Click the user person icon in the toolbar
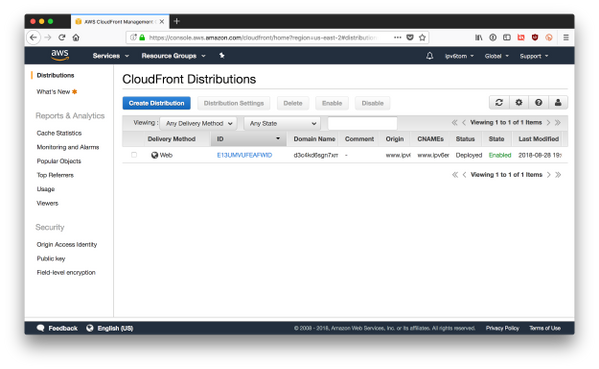The height and width of the screenshot is (369, 599). pos(558,102)
